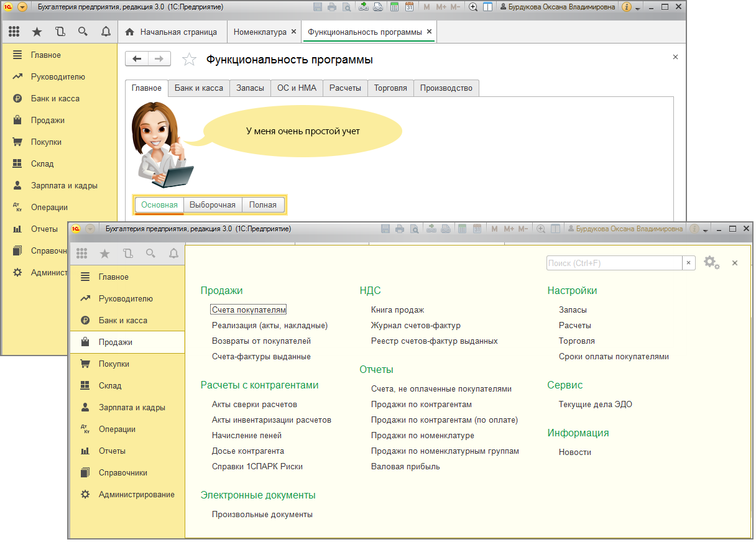This screenshot has height=542, width=756.
Task: Open Валовая прибыль report
Action: click(x=405, y=466)
